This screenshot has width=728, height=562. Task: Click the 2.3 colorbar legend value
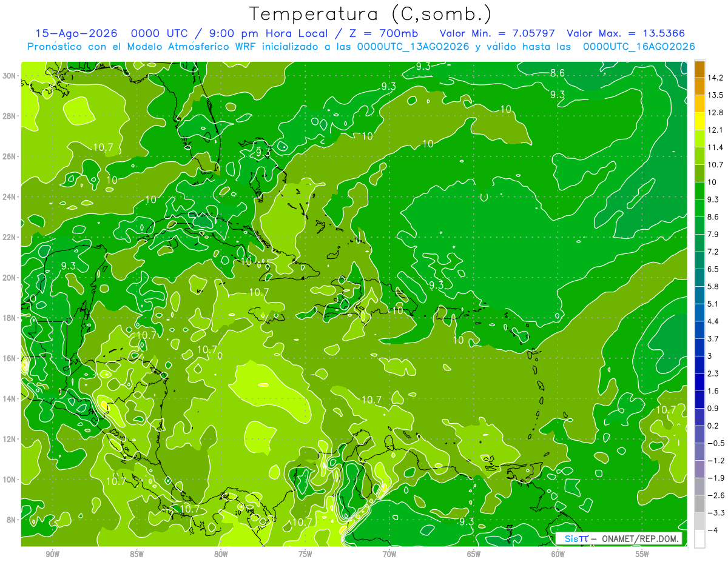tap(713, 373)
